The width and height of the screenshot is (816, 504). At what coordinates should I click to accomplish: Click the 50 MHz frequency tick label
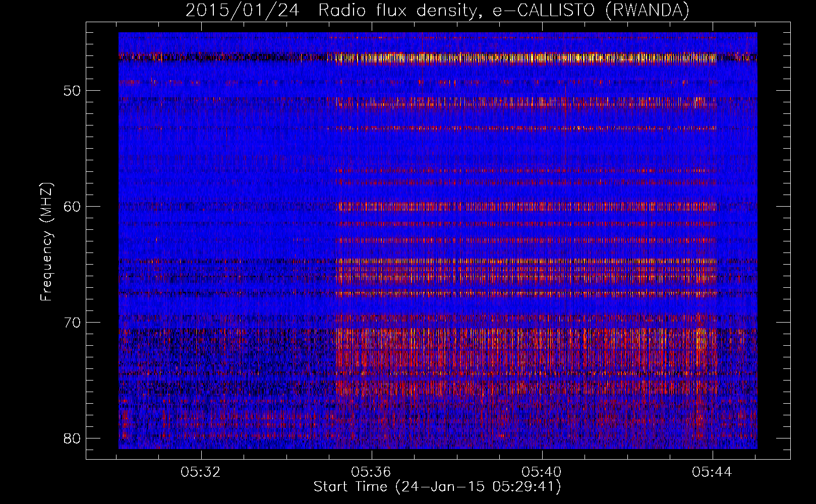coord(72,91)
